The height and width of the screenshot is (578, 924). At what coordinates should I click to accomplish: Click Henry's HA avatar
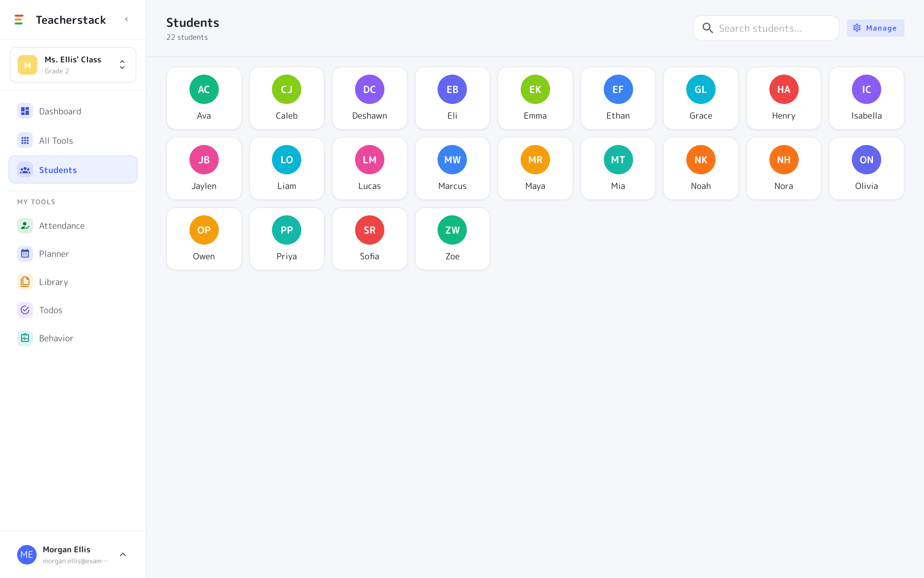click(783, 89)
